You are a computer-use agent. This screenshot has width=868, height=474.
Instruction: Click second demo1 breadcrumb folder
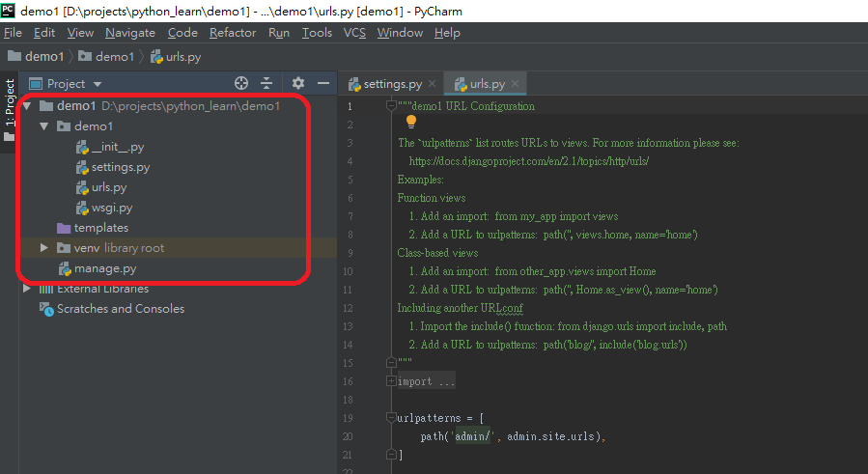107,57
